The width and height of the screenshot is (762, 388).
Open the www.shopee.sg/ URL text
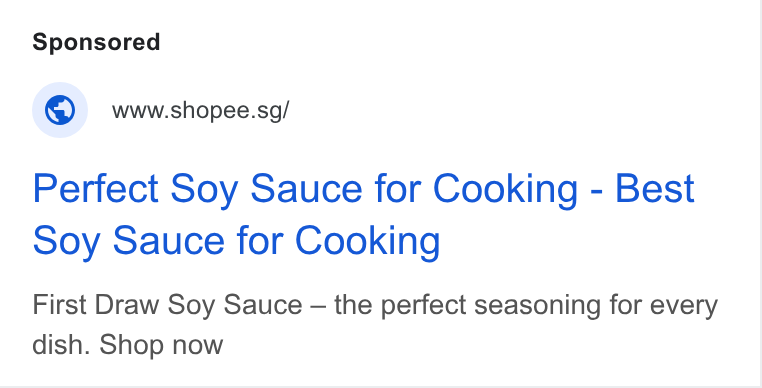click(200, 110)
